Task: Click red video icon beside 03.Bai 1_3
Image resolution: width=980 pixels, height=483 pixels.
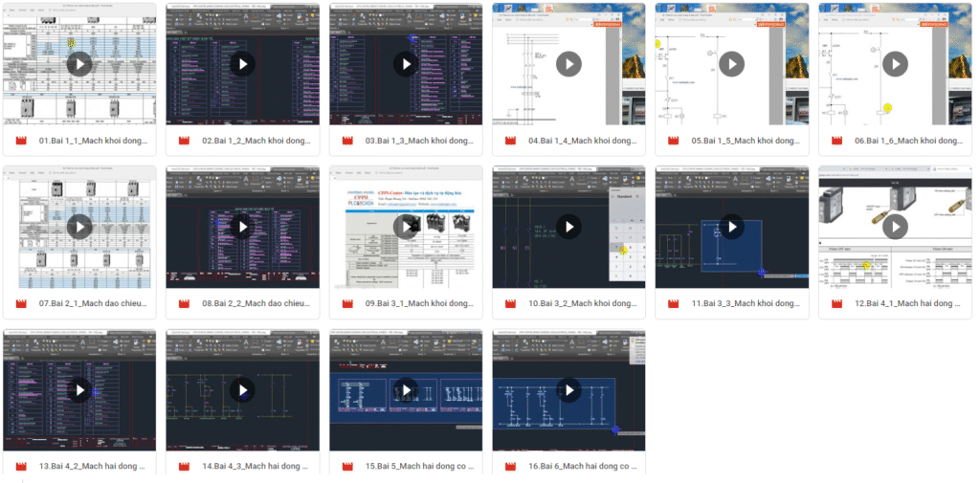Action: click(x=347, y=141)
